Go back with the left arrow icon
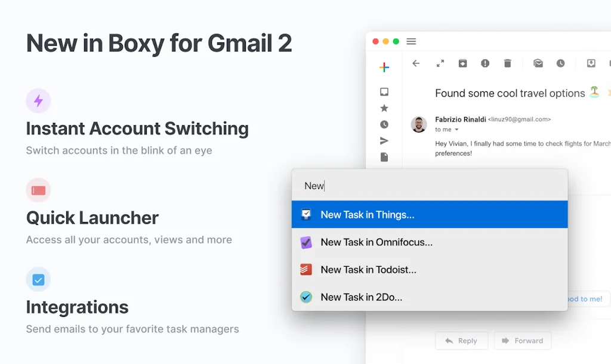Viewport: 611px width, 364px height. coord(416,63)
